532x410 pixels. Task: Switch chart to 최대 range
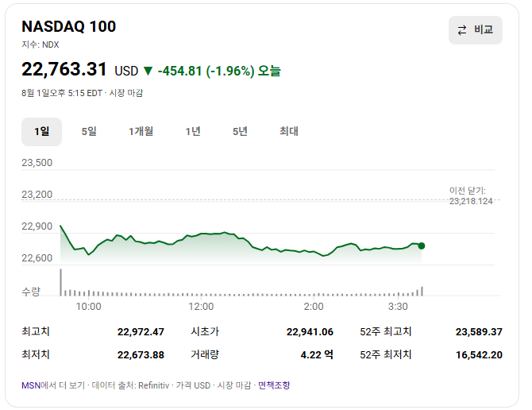coord(289,132)
